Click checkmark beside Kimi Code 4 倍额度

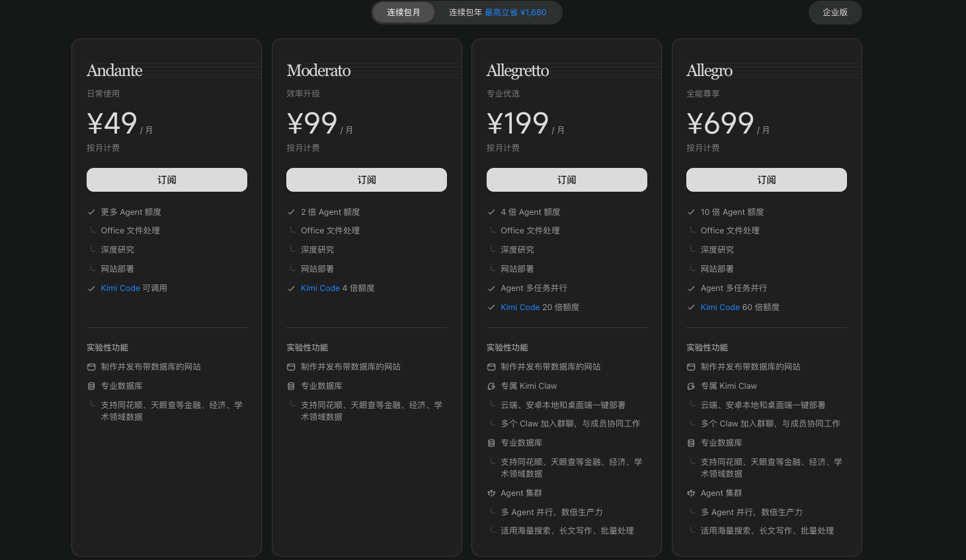(291, 288)
